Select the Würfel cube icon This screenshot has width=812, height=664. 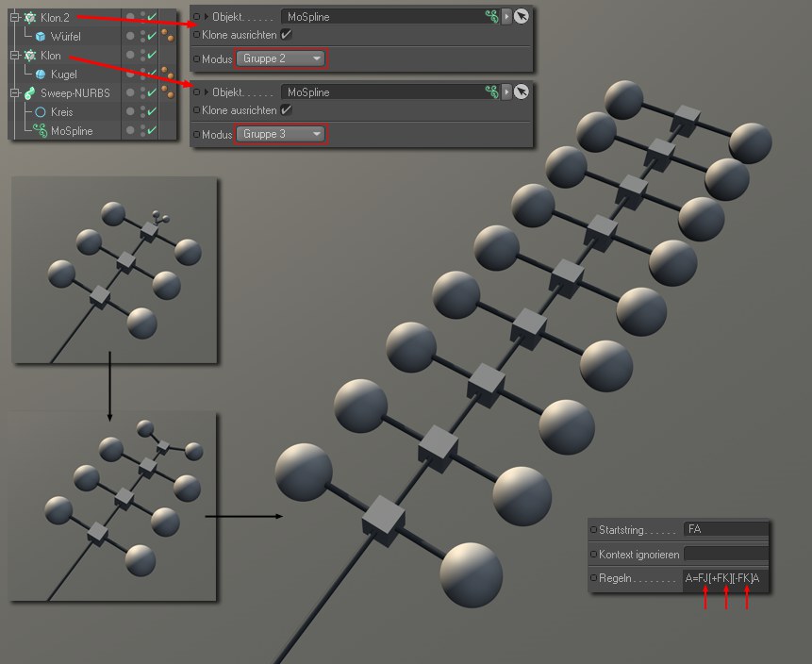41,36
